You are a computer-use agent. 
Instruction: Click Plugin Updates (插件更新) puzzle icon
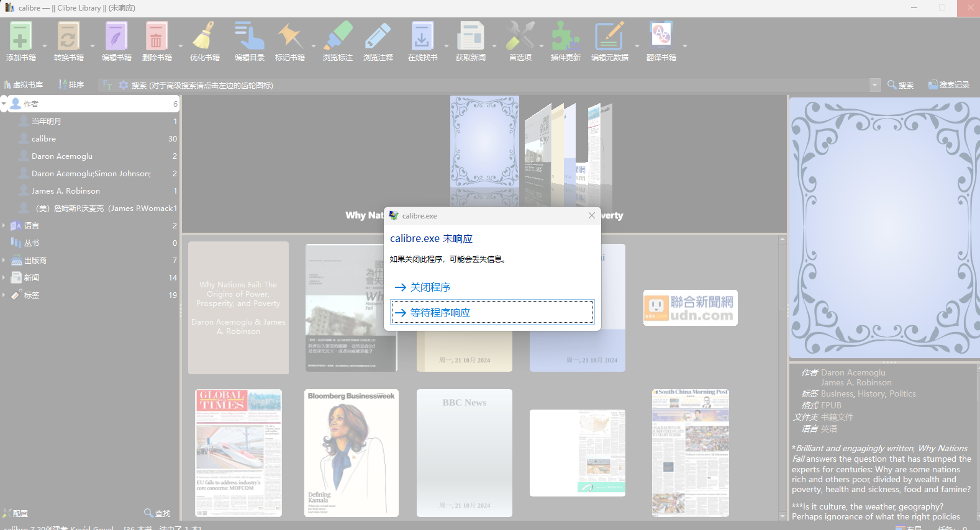565,36
